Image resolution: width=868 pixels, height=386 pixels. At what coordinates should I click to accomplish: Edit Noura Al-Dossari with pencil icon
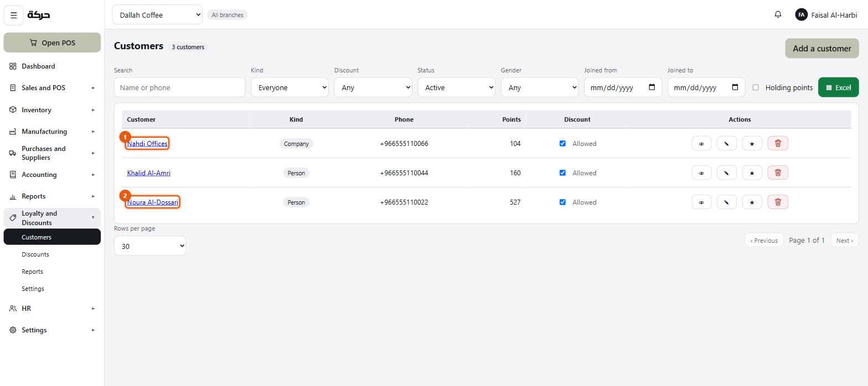point(726,202)
